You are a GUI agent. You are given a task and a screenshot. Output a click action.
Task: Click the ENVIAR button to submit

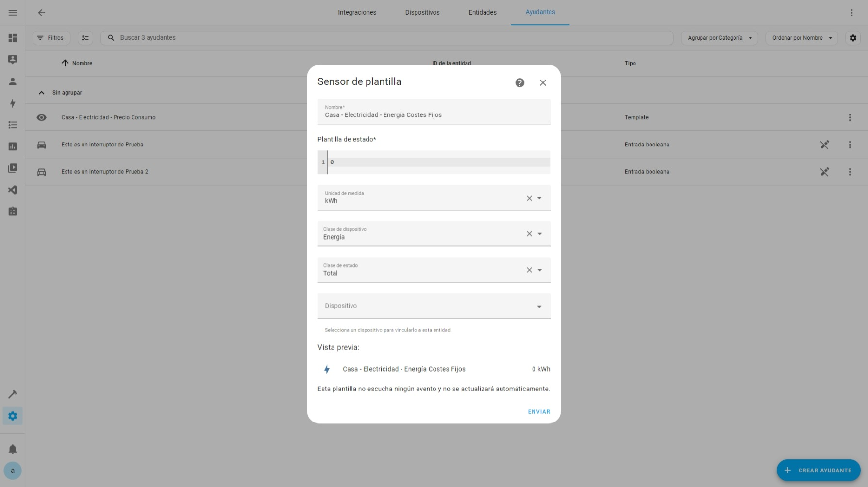(x=538, y=411)
